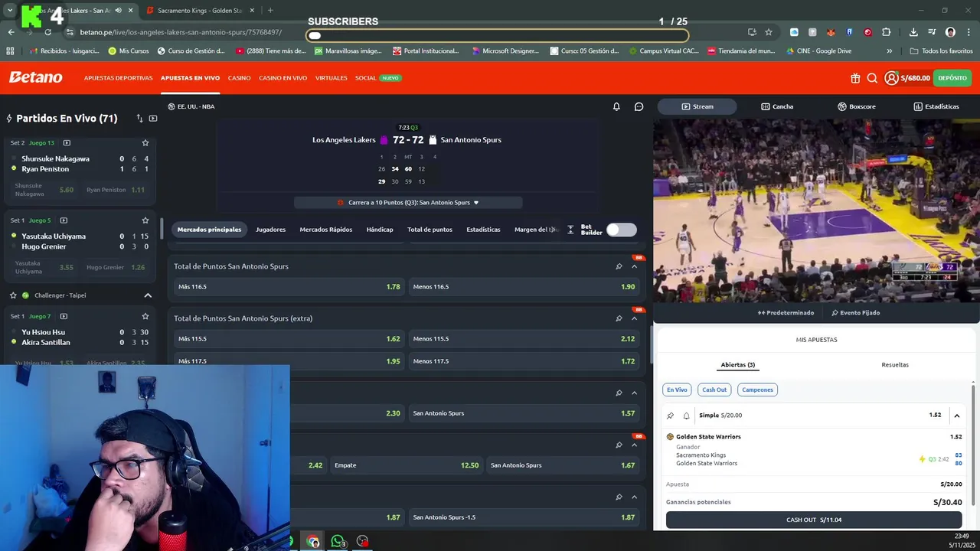The height and width of the screenshot is (551, 980).
Task: Collapse the market with Empate 12.50
Action: tap(634, 445)
